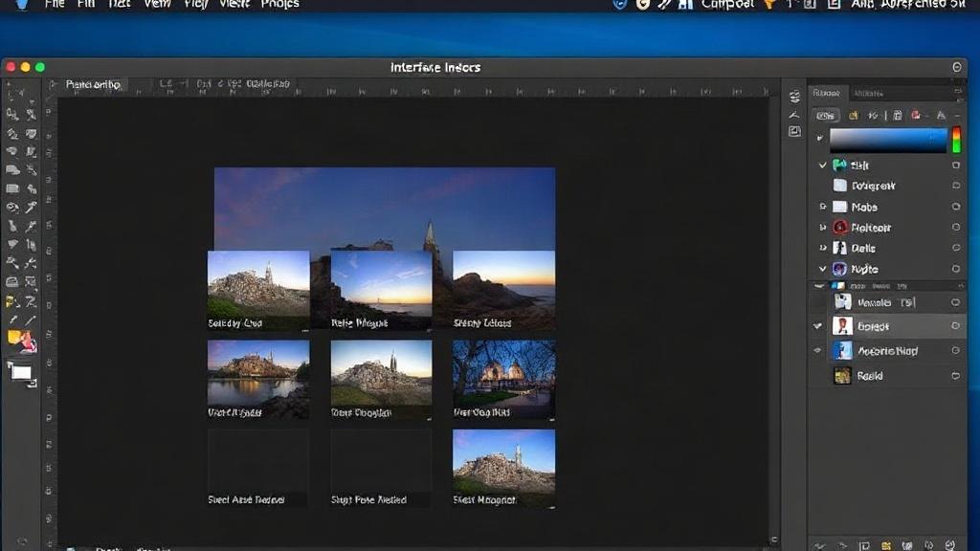Collapse the chevron beside the green-icon first layer
Image resolution: width=980 pixels, height=551 pixels.
822,165
